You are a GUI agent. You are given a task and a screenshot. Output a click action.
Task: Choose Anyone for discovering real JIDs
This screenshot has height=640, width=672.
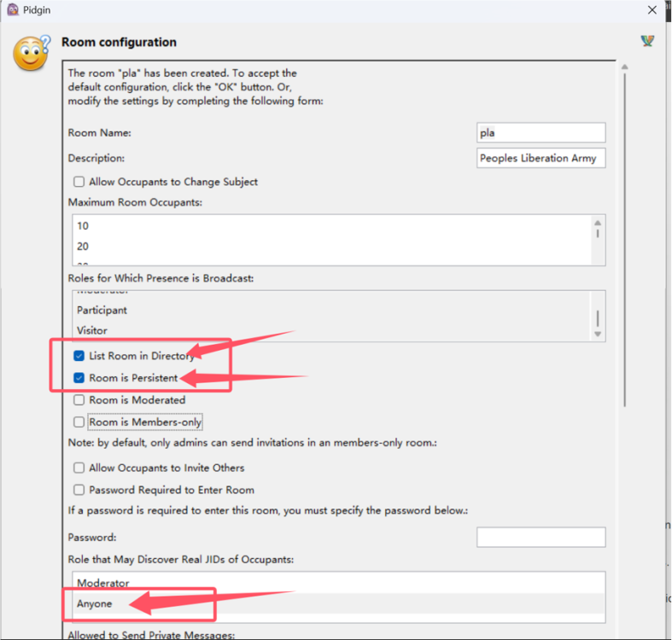(x=94, y=603)
